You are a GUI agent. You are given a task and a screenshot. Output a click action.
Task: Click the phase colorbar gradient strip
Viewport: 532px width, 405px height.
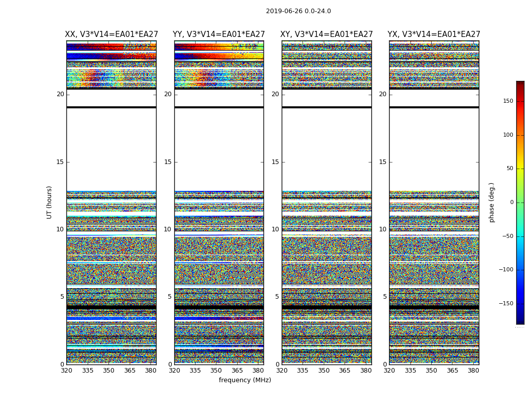point(520,202)
